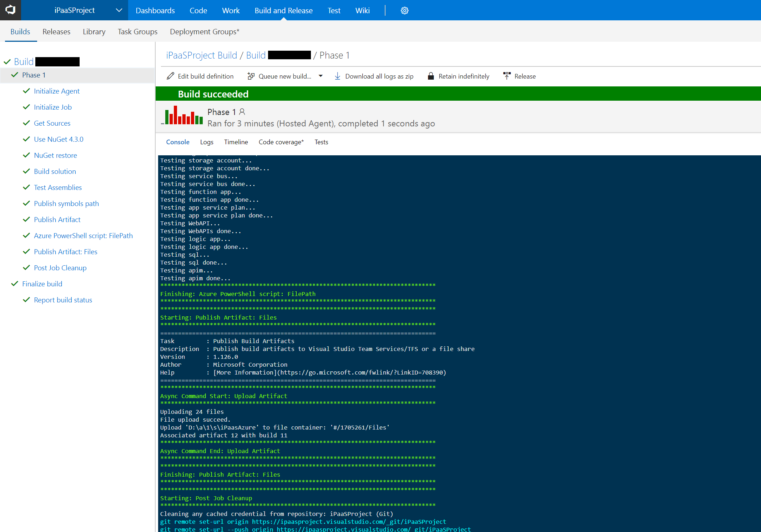Click the build history bar chart
The height and width of the screenshot is (532, 761).
click(182, 115)
